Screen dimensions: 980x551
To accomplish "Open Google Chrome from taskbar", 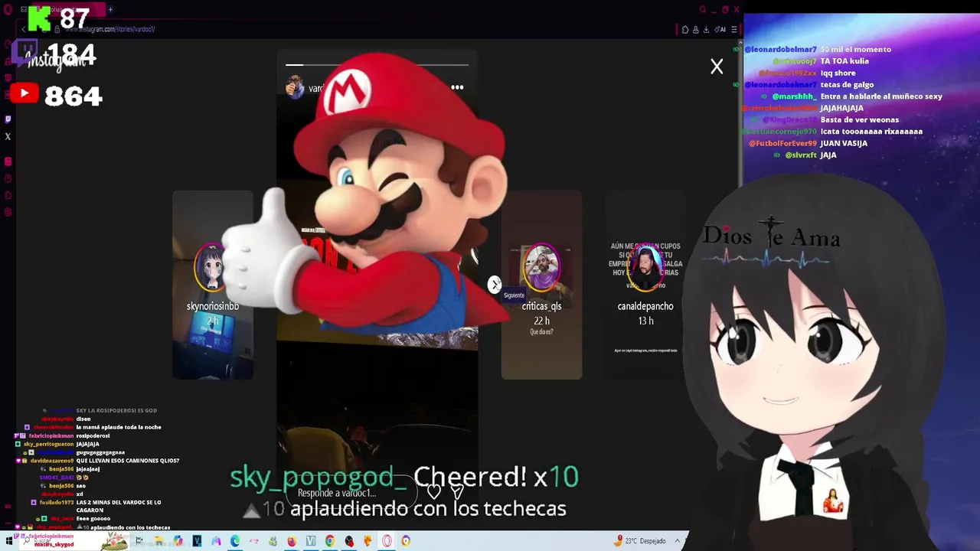I will (330, 541).
